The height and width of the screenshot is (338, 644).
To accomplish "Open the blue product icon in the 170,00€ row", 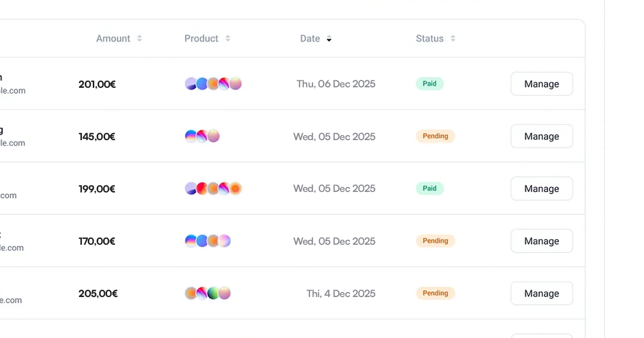I will point(202,241).
